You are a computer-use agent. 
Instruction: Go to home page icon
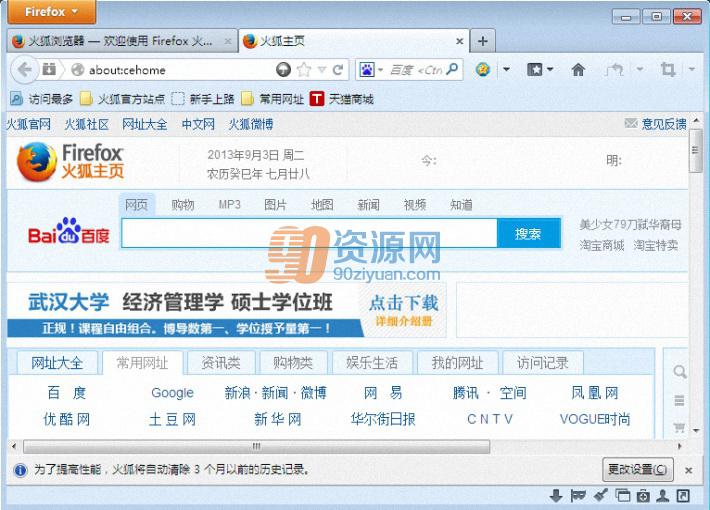(x=578, y=69)
